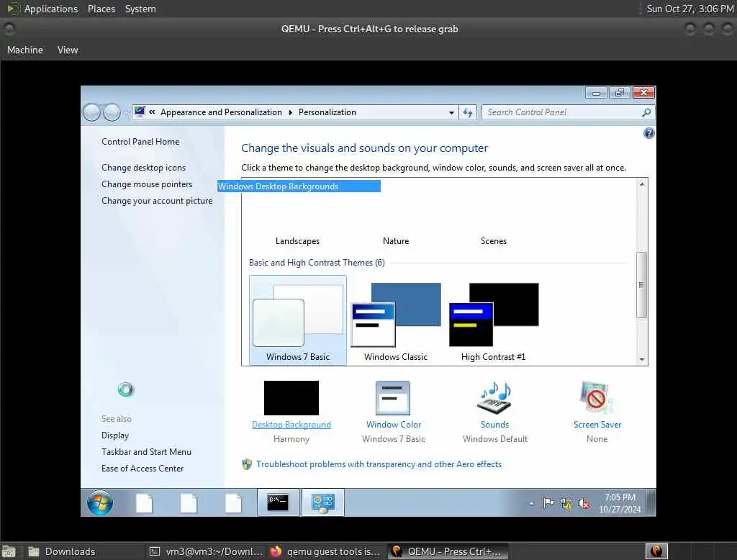The image size is (737, 560).
Task: Click the Back navigation button
Action: 91,112
